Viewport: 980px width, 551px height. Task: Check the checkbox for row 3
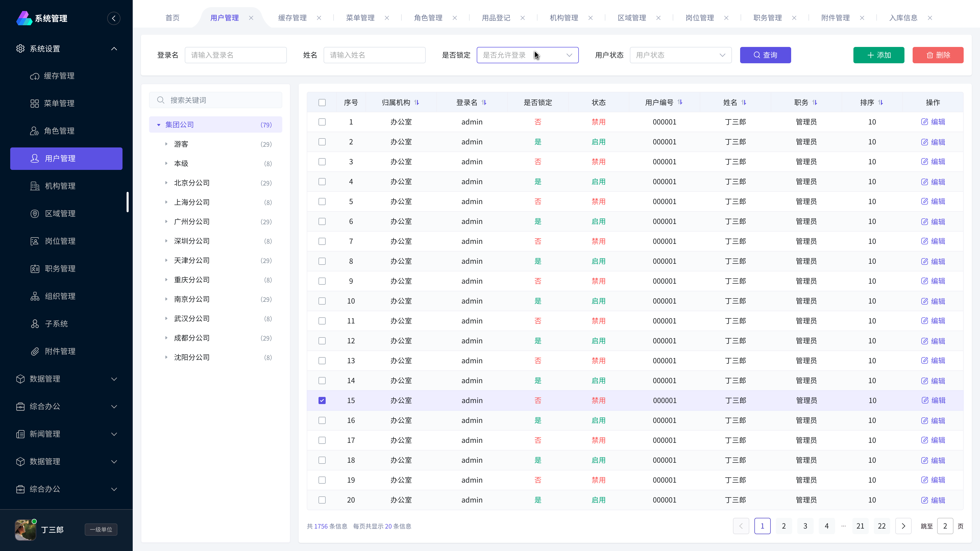tap(322, 162)
